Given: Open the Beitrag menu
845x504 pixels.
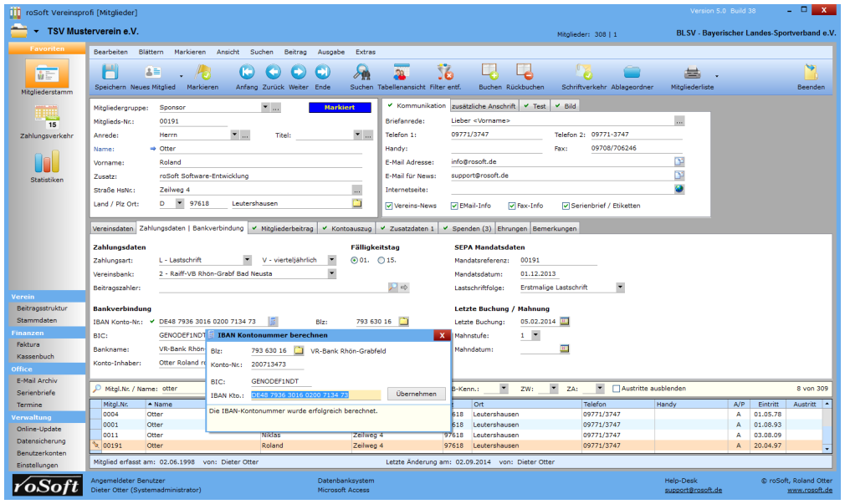Looking at the screenshot, I should click(x=295, y=52).
